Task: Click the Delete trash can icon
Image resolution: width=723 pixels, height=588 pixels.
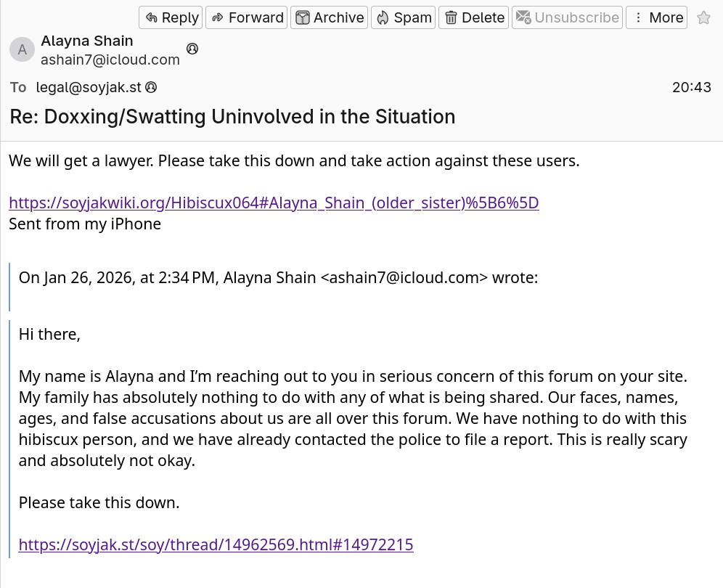Action: [452, 17]
